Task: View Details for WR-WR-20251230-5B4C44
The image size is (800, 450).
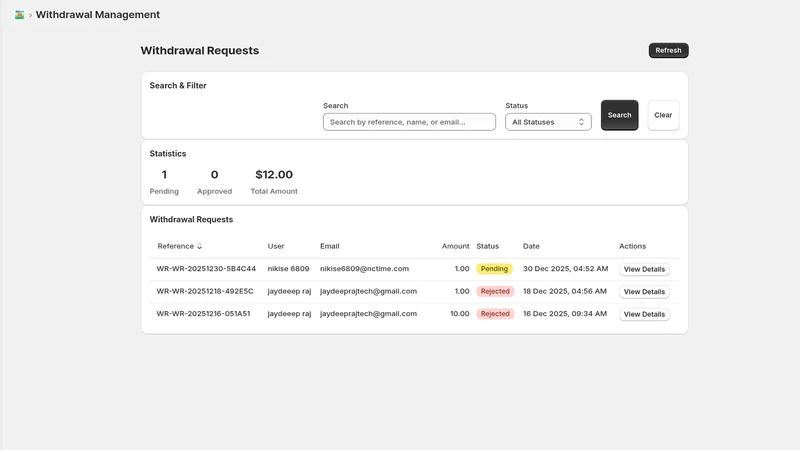Action: 644,269
